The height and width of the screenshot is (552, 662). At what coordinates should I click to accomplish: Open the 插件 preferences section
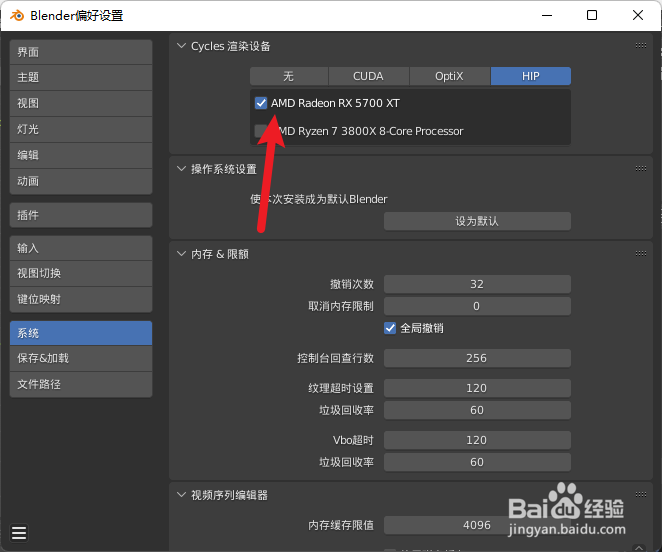[81, 215]
